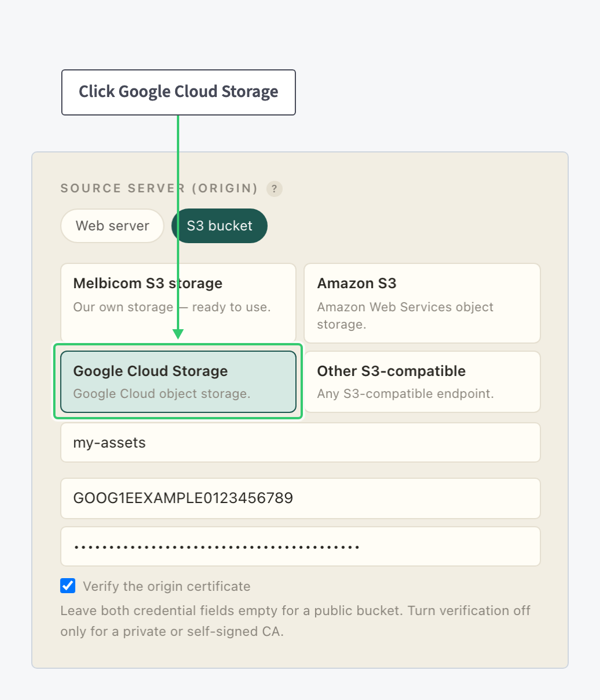Viewport: 600px width, 700px height.
Task: Click 'Google Cloud object storage.' description text
Action: (162, 394)
